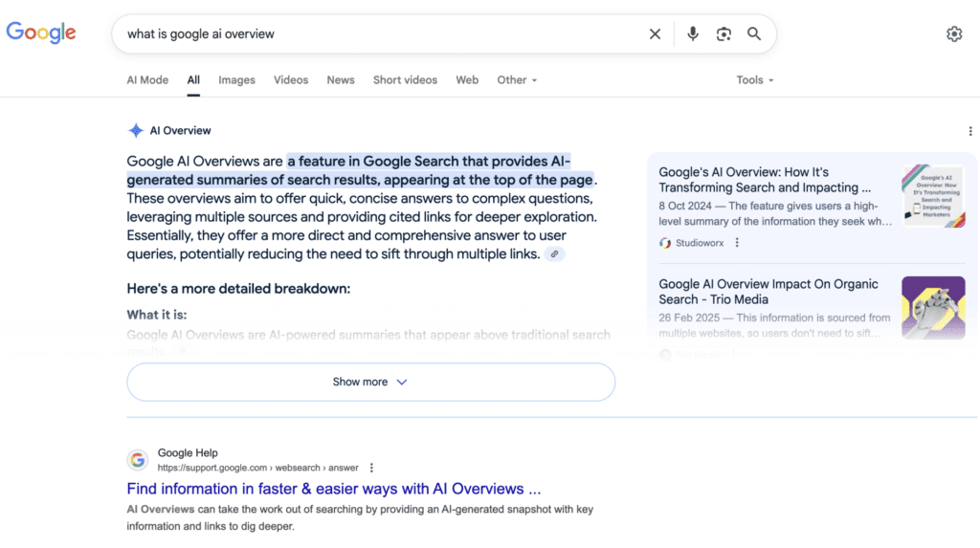Open Studioworx result three-dot menu
This screenshot has height=548, width=980.
[x=737, y=243]
